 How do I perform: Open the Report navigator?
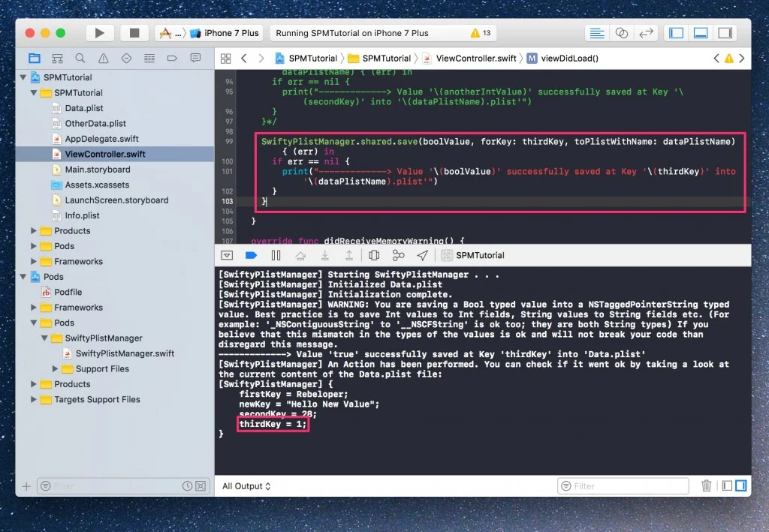coord(195,59)
